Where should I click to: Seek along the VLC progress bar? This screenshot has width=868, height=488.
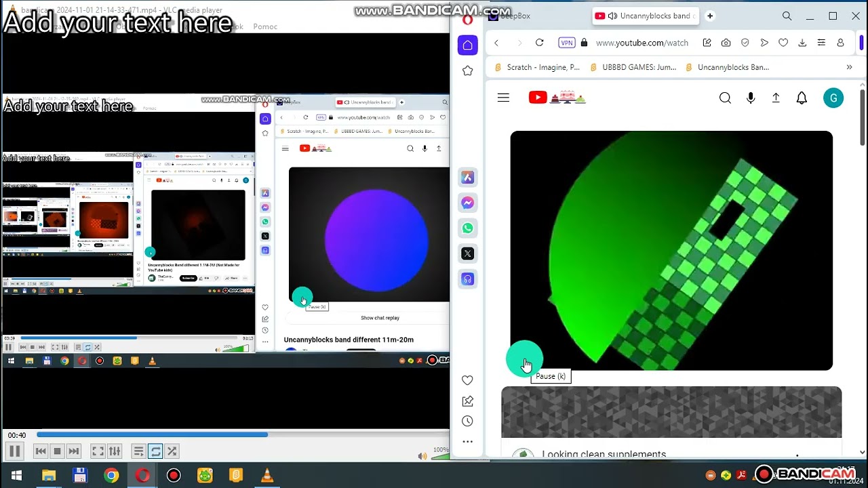coord(242,435)
